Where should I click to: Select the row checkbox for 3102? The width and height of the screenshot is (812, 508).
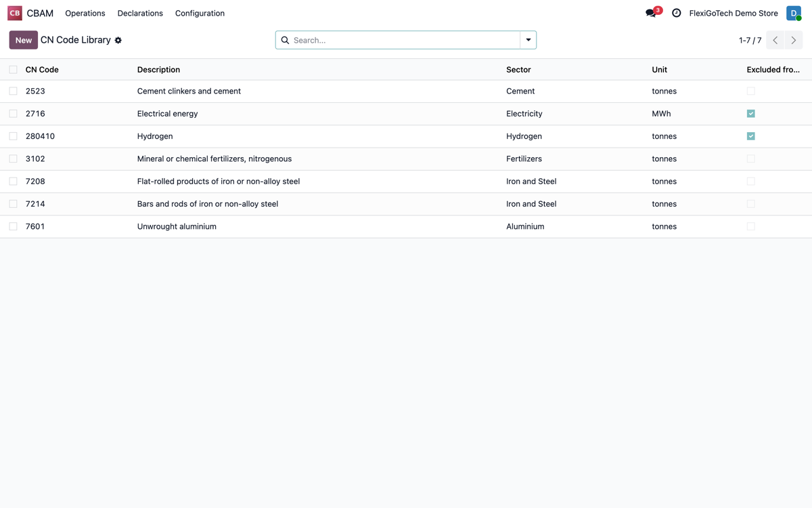pyautogui.click(x=13, y=158)
